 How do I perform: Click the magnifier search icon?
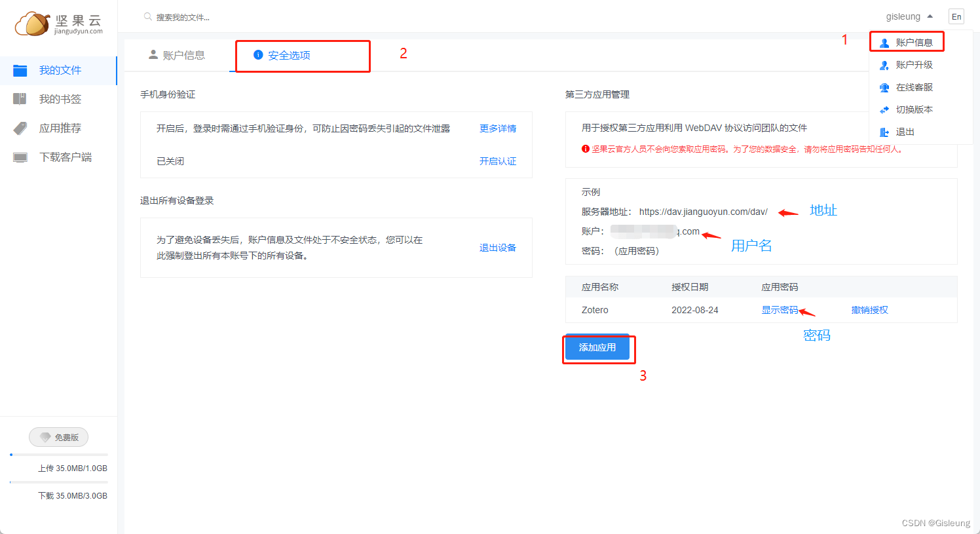(x=148, y=16)
